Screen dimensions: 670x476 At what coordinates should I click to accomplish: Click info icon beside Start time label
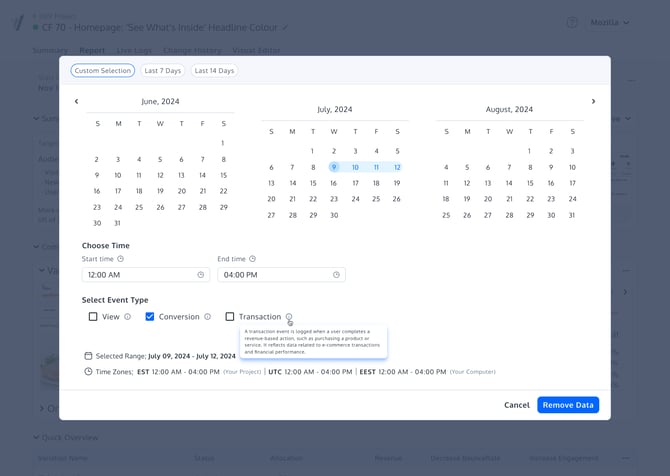[x=120, y=259]
